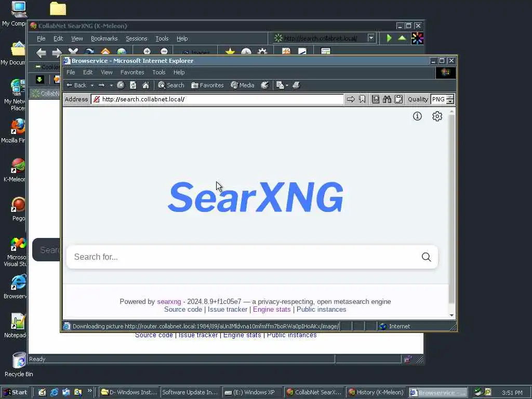The image size is (532, 399).
Task: Stop page loading in Internet Explorer
Action: coord(121,85)
